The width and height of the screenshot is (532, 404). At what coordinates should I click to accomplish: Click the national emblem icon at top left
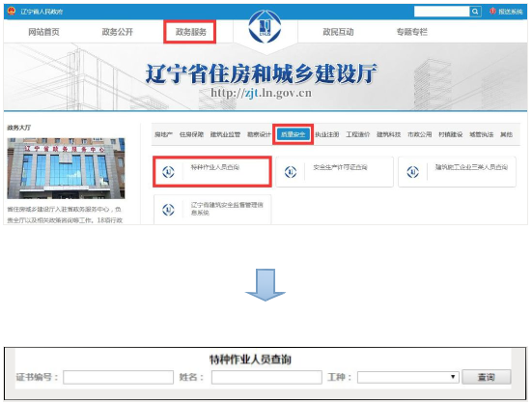12,12
